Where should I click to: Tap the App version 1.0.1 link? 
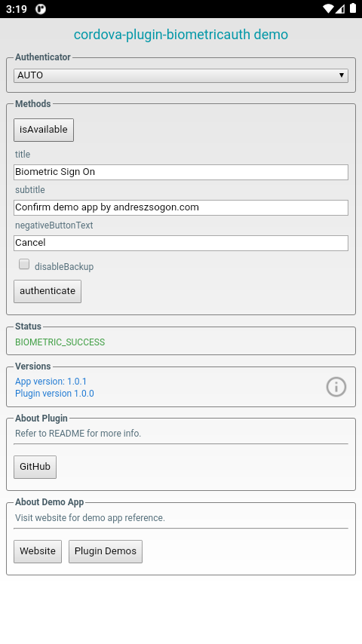(51, 382)
